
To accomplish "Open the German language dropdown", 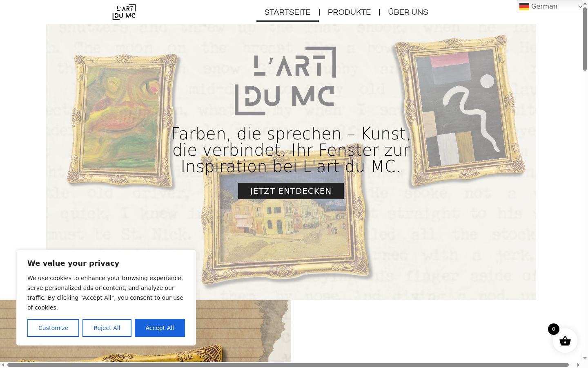I will click(550, 7).
